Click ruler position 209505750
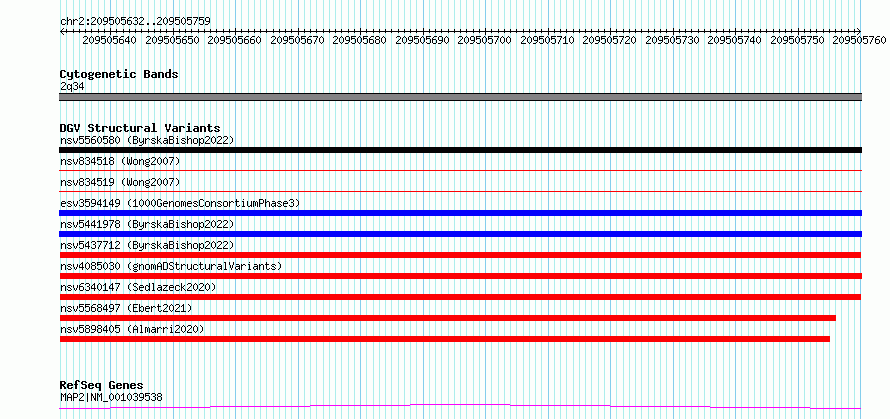The image size is (890, 419). point(797,40)
